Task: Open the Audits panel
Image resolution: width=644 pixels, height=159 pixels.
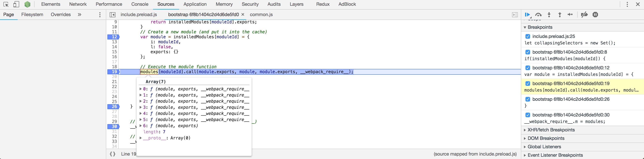Action: (x=274, y=4)
